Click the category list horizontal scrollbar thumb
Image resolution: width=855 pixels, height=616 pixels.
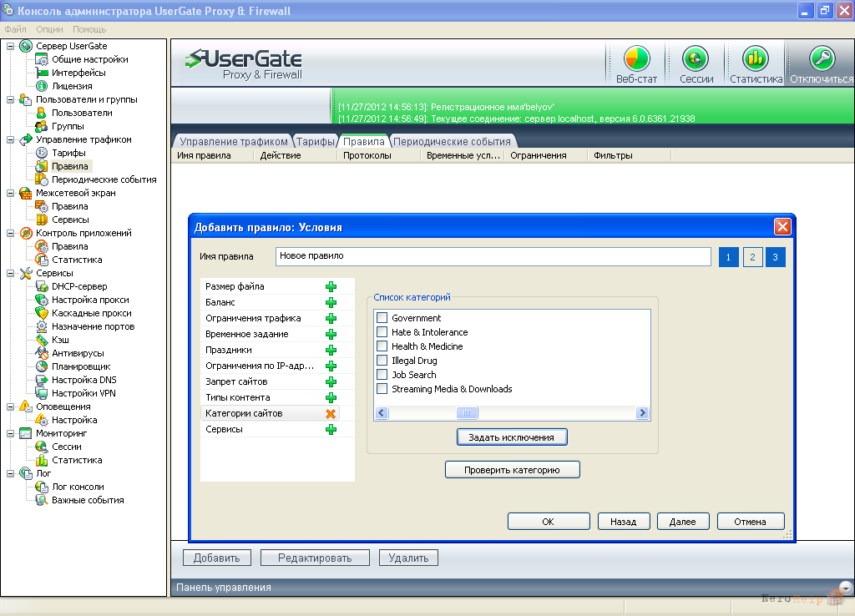point(467,413)
